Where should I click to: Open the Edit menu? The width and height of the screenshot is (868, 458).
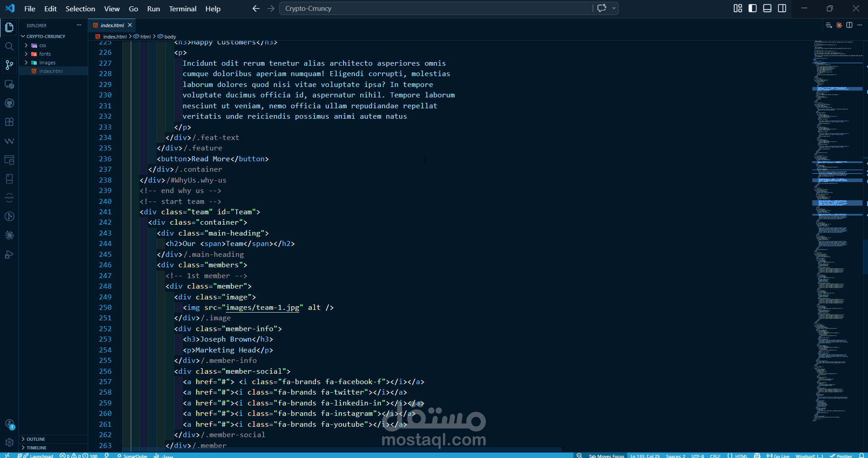tap(50, 9)
